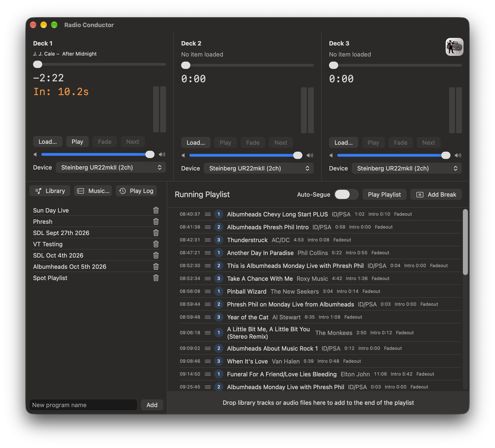Remove the Spot Playlist via trash icon

pos(156,278)
